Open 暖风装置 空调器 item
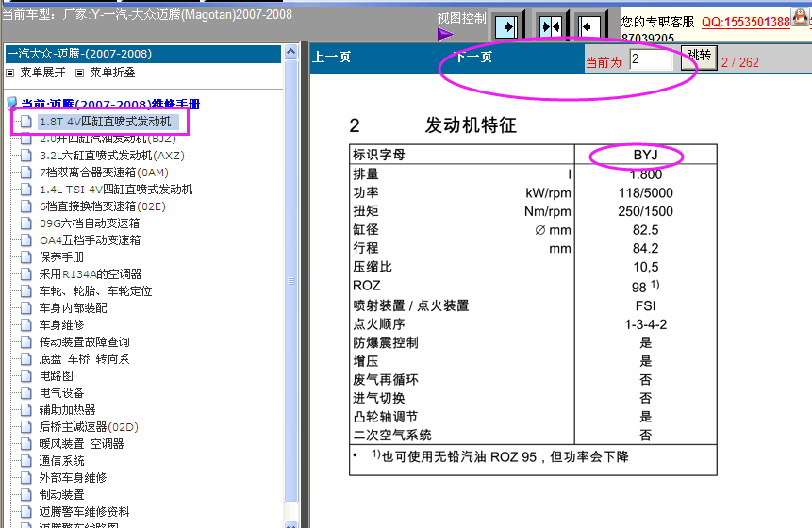 (x=82, y=444)
